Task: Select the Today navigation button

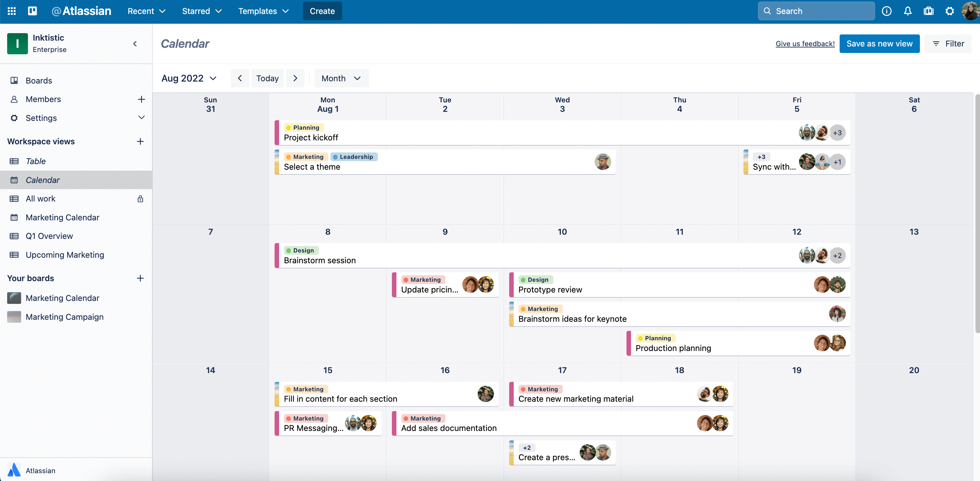Action: [x=267, y=78]
